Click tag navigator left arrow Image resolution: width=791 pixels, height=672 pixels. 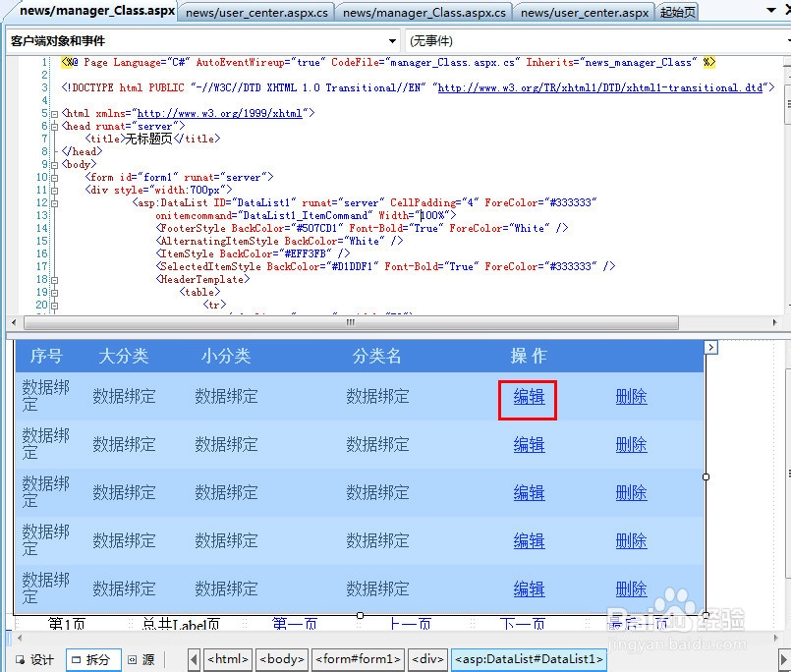[194, 660]
